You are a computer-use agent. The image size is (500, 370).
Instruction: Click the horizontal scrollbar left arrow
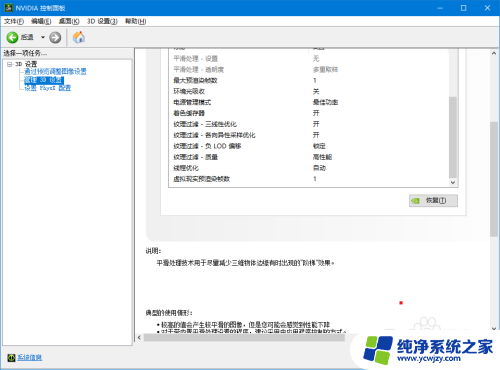[x=139, y=338]
